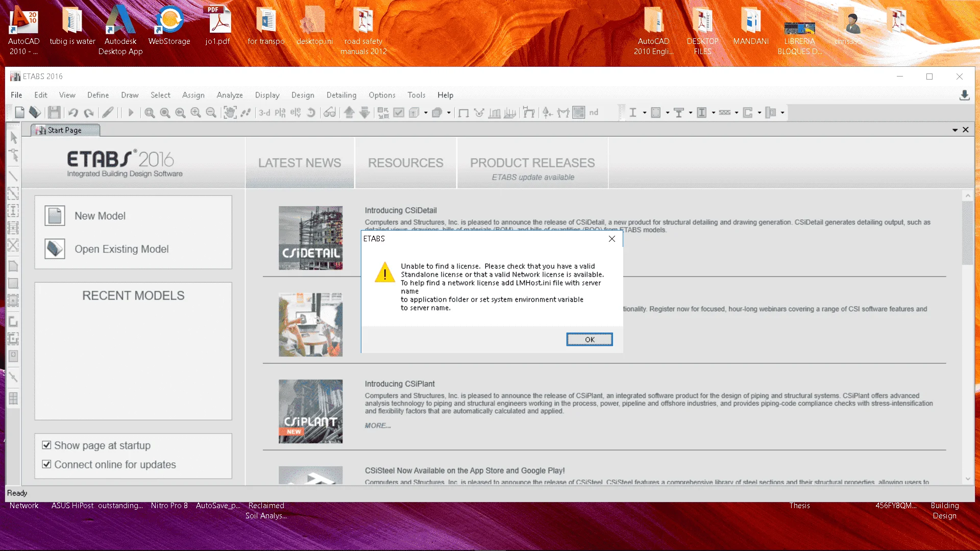Open the Detailing menu

coord(341,95)
